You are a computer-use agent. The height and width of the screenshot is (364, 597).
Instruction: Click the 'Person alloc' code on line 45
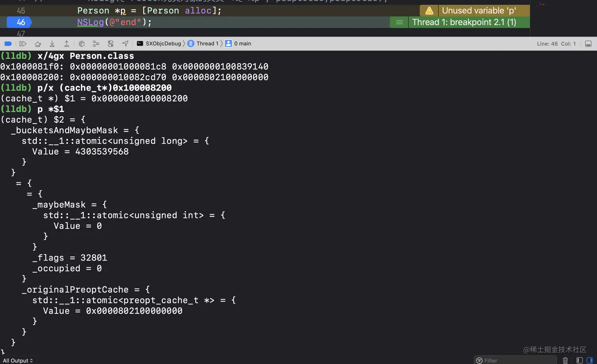[180, 11]
